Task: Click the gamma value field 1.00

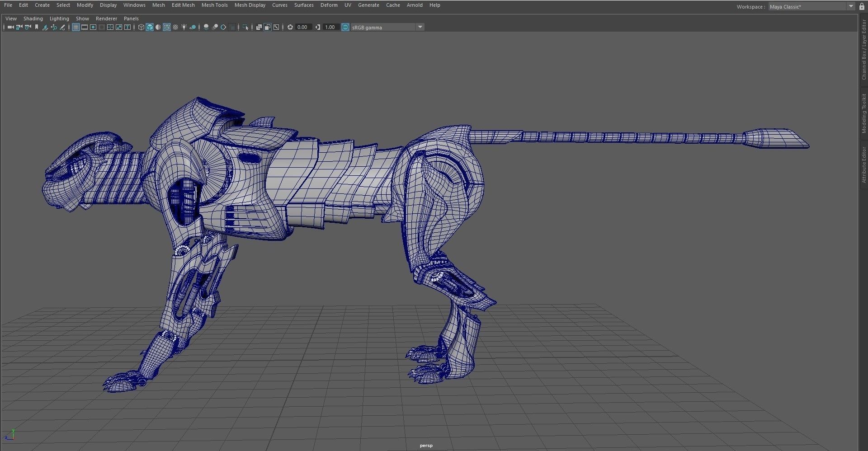Action: [331, 27]
